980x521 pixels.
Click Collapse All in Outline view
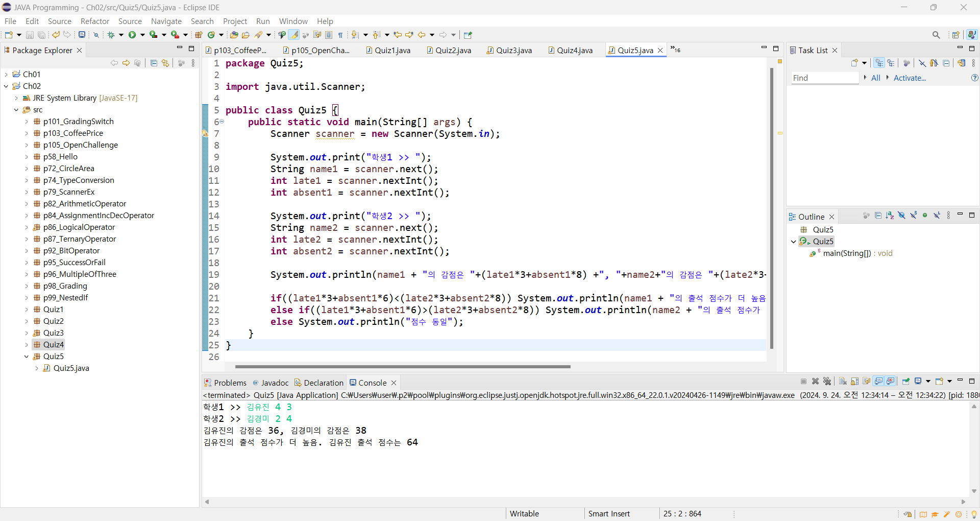(878, 216)
